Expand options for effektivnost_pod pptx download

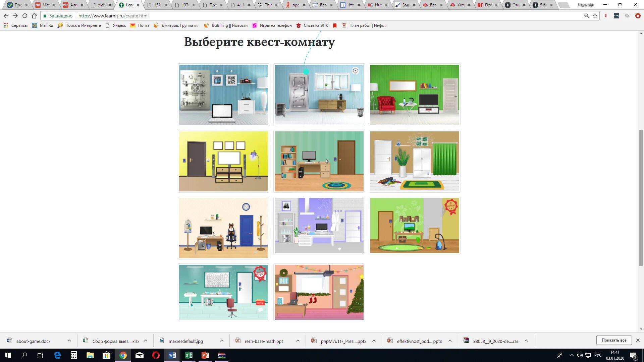click(450, 341)
